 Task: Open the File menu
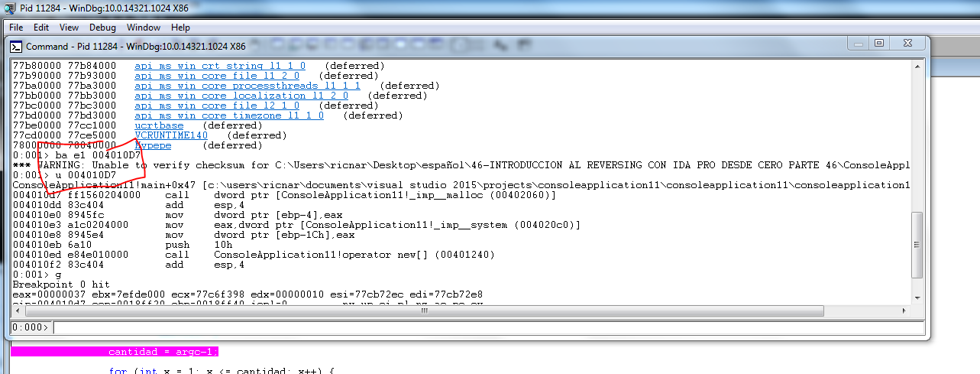click(16, 27)
